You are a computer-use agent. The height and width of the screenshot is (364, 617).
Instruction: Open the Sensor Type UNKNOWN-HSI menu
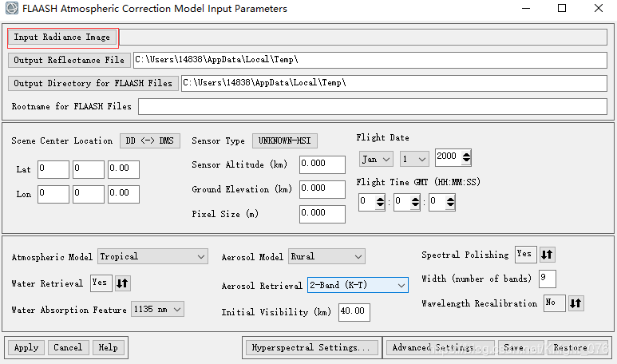pyautogui.click(x=284, y=140)
